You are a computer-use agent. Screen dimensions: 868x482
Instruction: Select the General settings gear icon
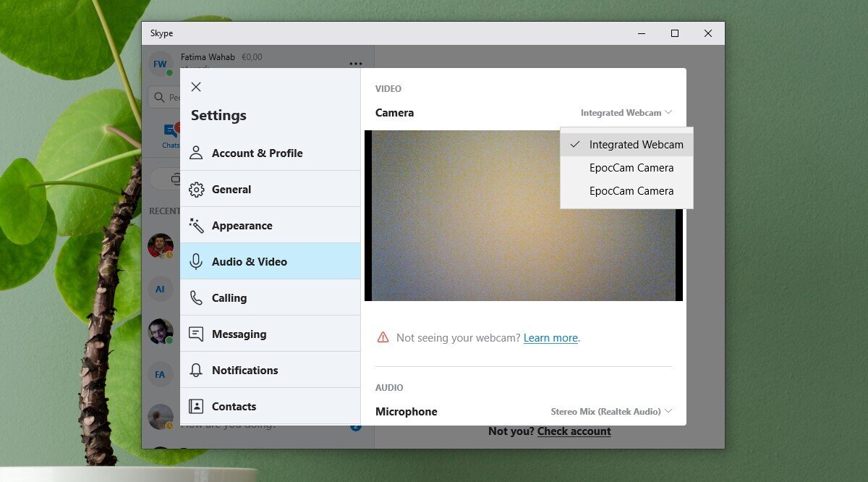(195, 189)
